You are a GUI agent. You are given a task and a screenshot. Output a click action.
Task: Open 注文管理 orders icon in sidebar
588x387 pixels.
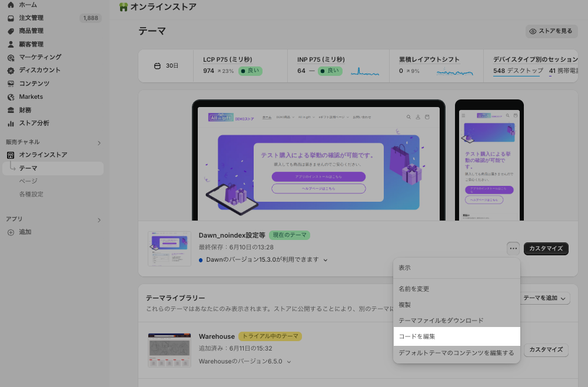[11, 18]
